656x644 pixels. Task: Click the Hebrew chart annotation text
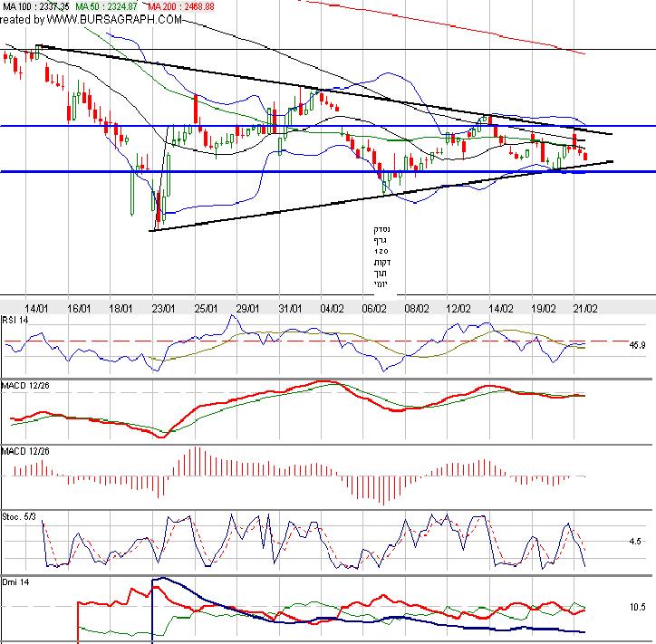click(382, 256)
